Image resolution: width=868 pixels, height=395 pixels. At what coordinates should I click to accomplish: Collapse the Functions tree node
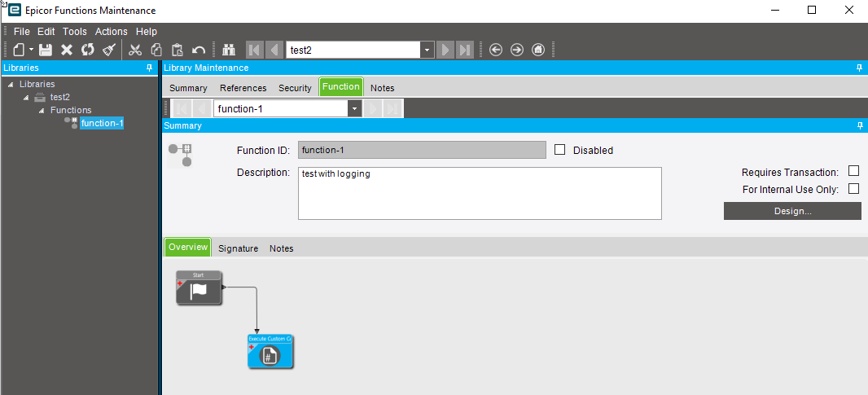[x=41, y=110]
